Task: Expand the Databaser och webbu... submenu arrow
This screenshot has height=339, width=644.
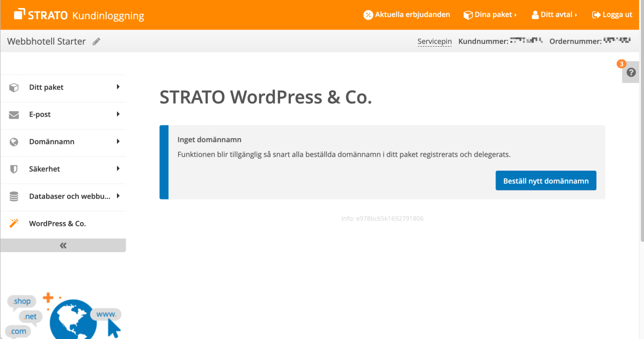Action: coord(118,196)
